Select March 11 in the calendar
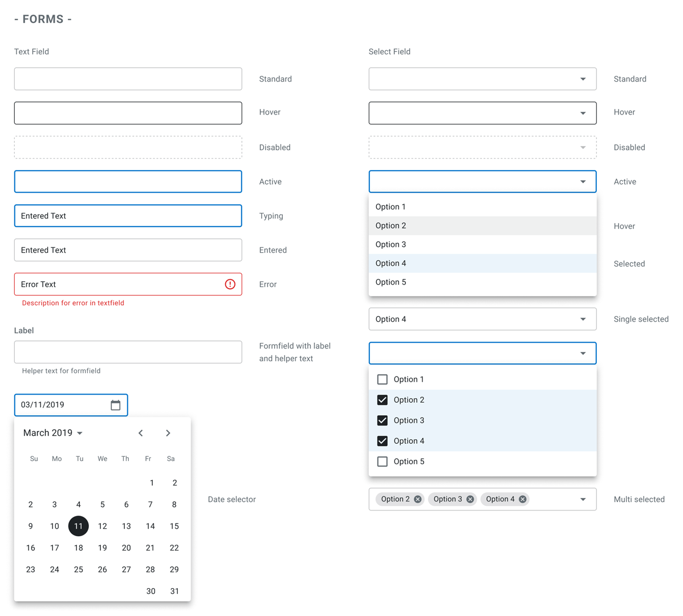Viewport: 683px width, 616px height. click(79, 526)
